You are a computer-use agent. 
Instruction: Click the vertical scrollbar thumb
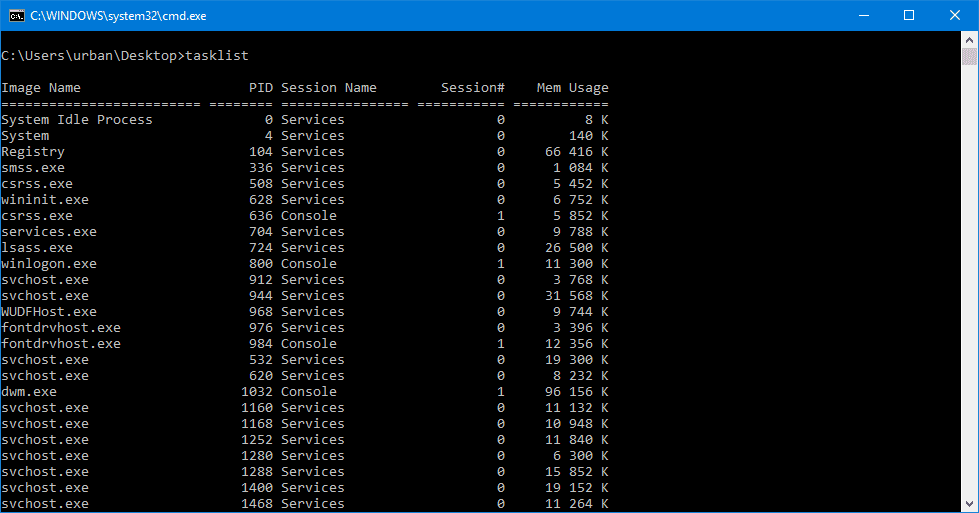(x=969, y=57)
